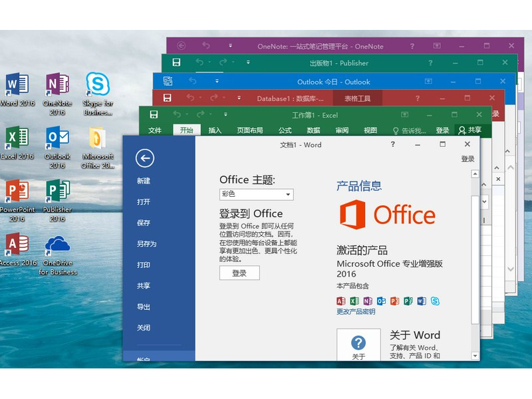Click 登录 in the Excel ribbon

click(x=442, y=130)
